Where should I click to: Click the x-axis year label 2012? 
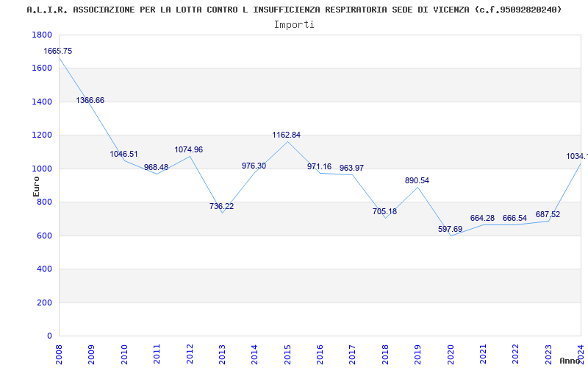[x=190, y=354]
